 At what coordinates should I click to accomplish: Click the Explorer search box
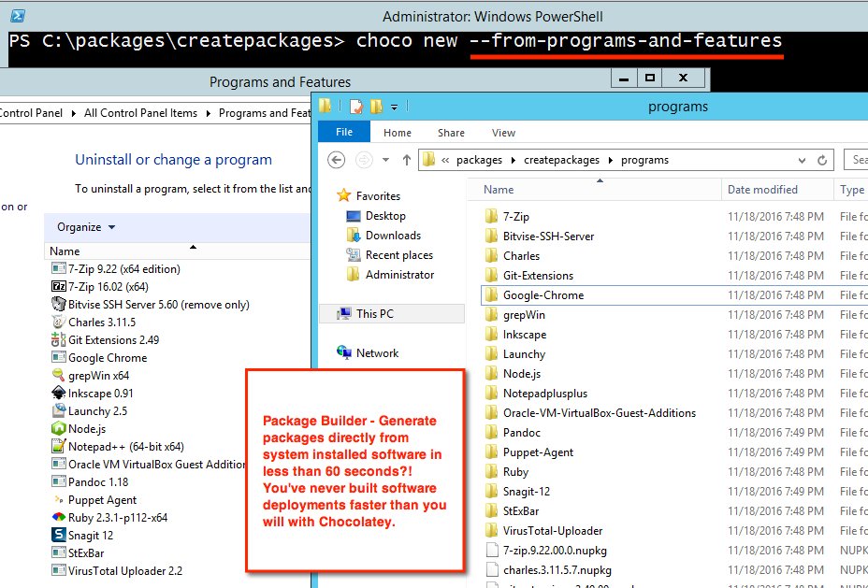click(x=856, y=160)
